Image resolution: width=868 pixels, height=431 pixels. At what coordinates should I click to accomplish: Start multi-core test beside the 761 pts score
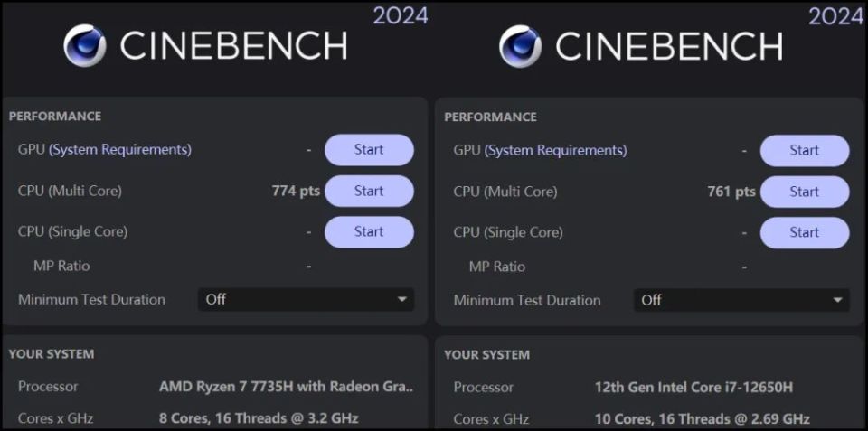coord(804,192)
